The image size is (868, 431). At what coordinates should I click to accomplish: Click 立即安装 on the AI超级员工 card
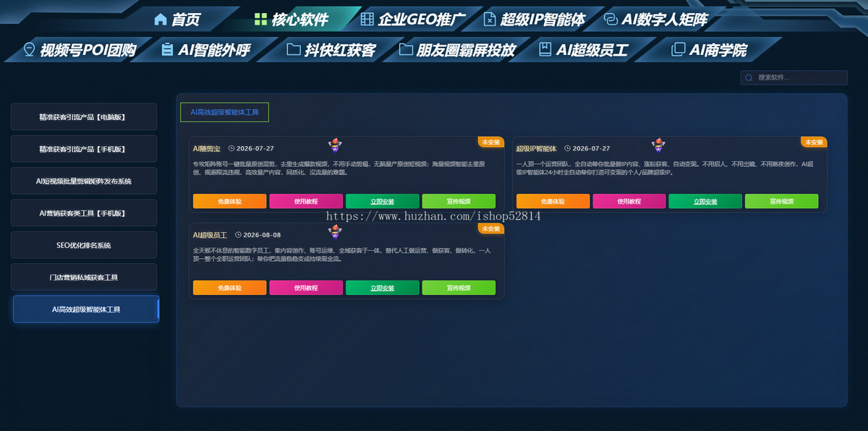[x=382, y=288]
